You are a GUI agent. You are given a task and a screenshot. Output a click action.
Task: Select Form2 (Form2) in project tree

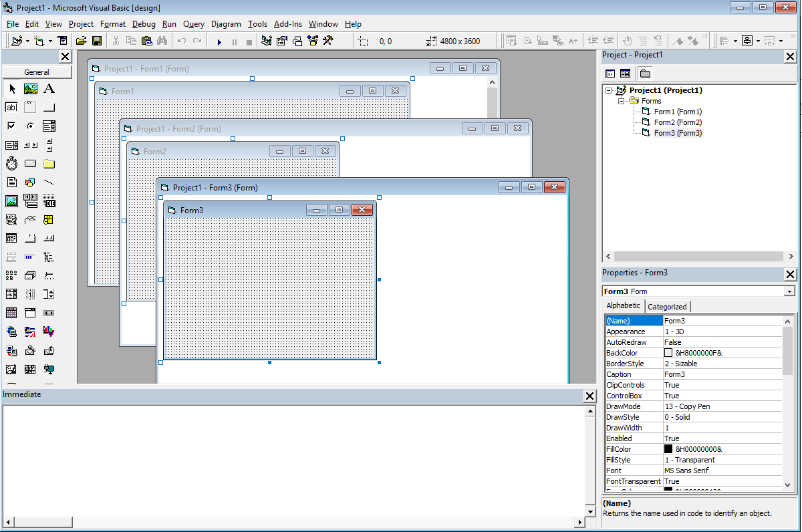click(x=678, y=122)
